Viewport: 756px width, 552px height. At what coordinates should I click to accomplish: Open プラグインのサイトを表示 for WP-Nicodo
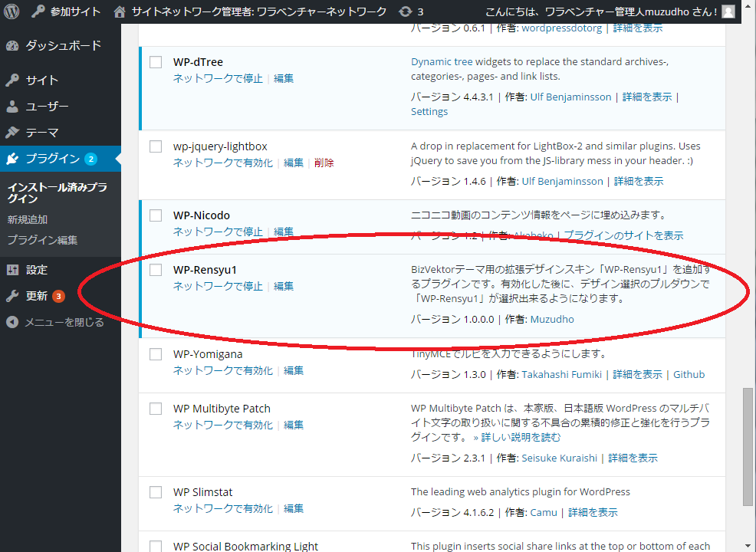(623, 235)
